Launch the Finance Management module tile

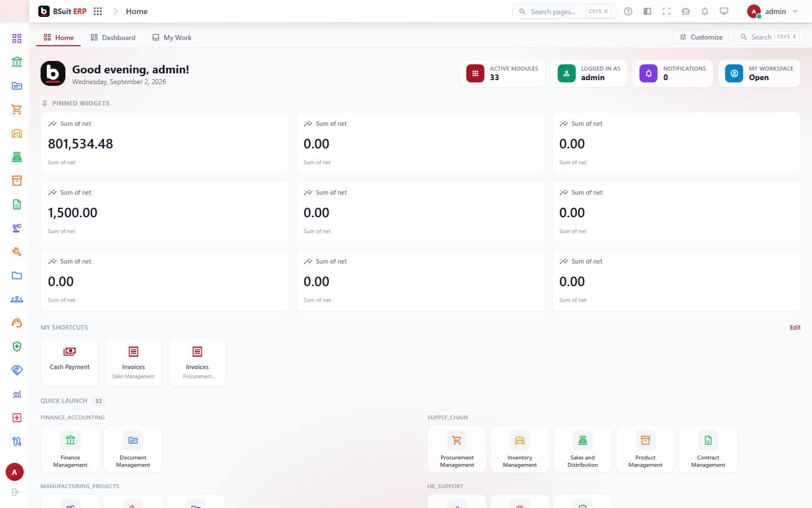(x=70, y=449)
